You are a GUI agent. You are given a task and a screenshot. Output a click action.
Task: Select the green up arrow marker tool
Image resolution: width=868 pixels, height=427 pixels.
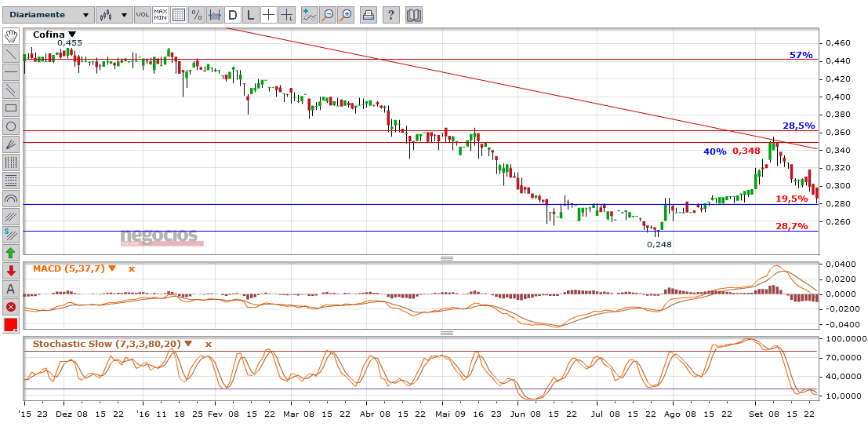(x=11, y=253)
